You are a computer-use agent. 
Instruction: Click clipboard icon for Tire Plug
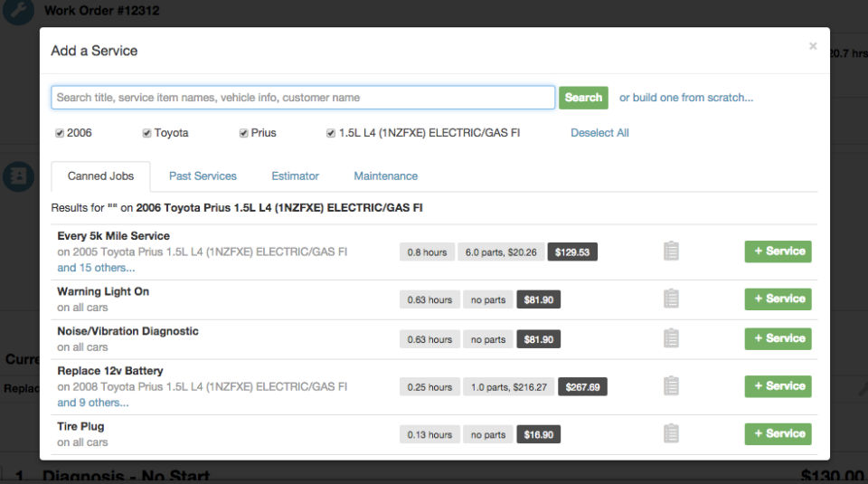click(671, 433)
